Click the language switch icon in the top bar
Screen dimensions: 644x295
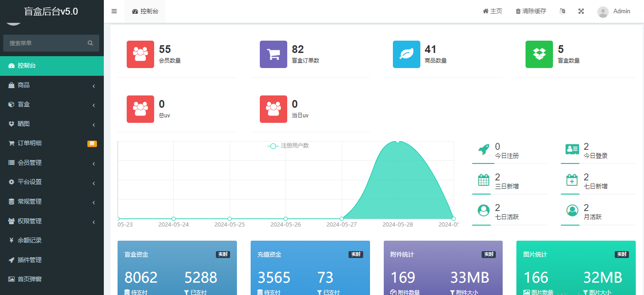pos(563,11)
